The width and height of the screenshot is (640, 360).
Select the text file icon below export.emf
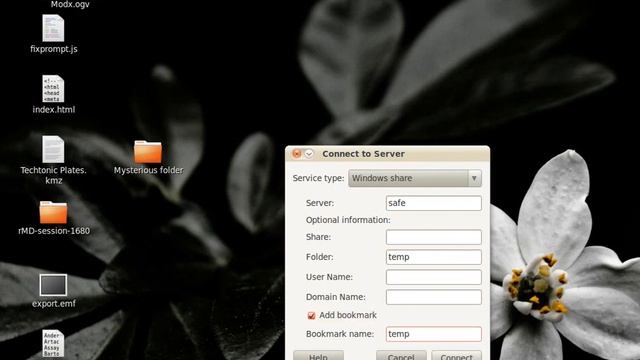(x=53, y=344)
